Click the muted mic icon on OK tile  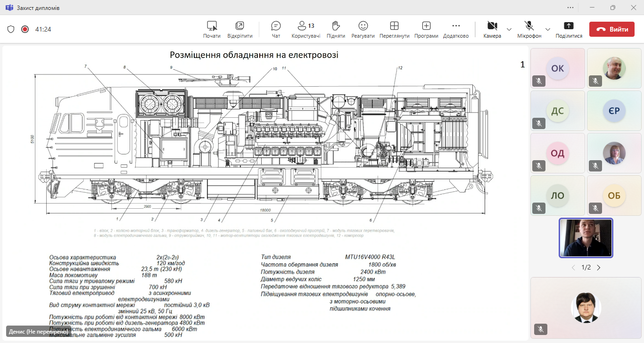(x=539, y=81)
